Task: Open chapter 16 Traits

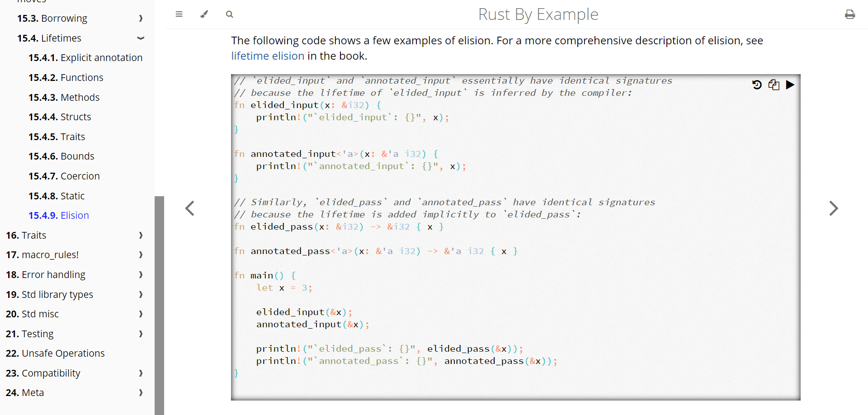Action: pos(26,235)
